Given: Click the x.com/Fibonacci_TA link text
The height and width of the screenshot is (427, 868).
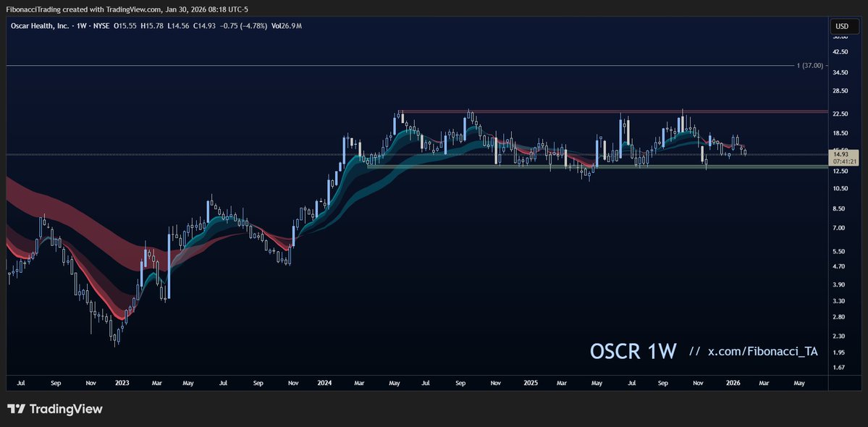Looking at the screenshot, I should [x=763, y=352].
